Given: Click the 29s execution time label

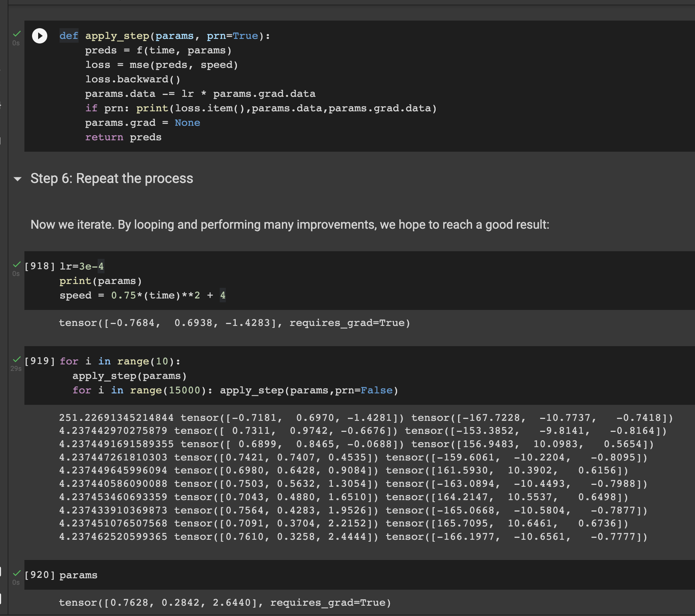Looking at the screenshot, I should (16, 369).
